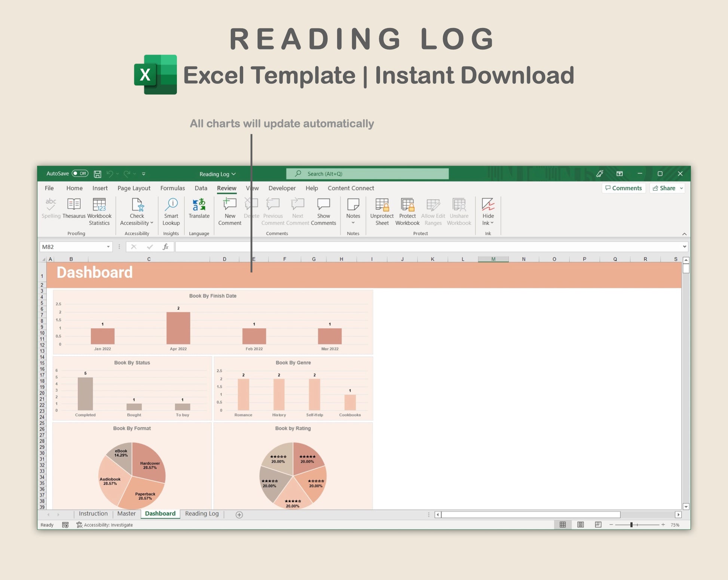The height and width of the screenshot is (580, 728).
Task: Open the Formulas ribbon tab
Action: tap(172, 188)
